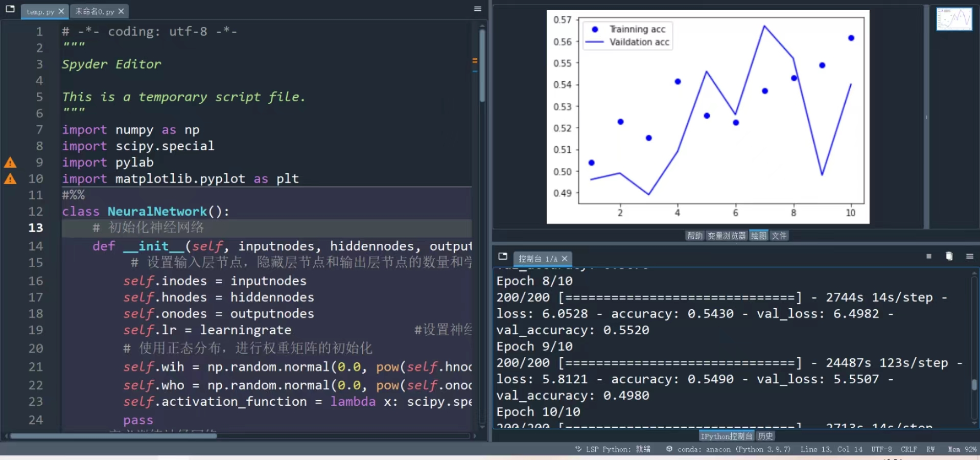This screenshot has width=980, height=460.
Task: Click the warning icon on line 10
Action: (10, 179)
